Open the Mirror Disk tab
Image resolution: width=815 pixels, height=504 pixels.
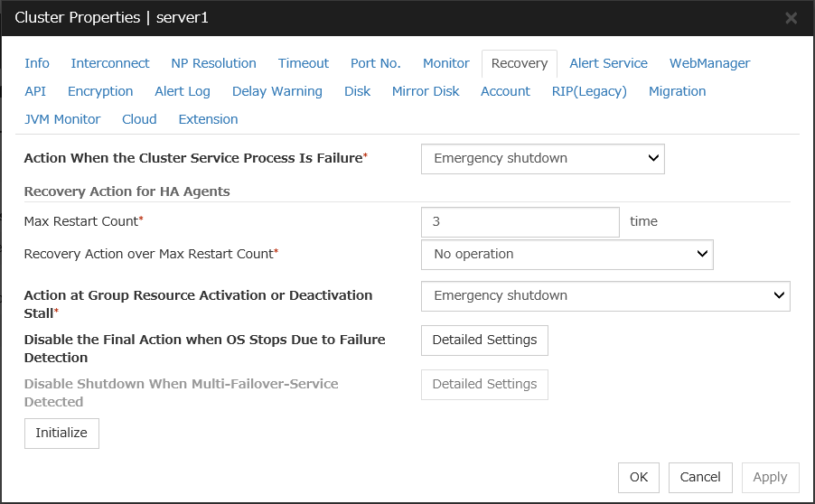tap(426, 91)
